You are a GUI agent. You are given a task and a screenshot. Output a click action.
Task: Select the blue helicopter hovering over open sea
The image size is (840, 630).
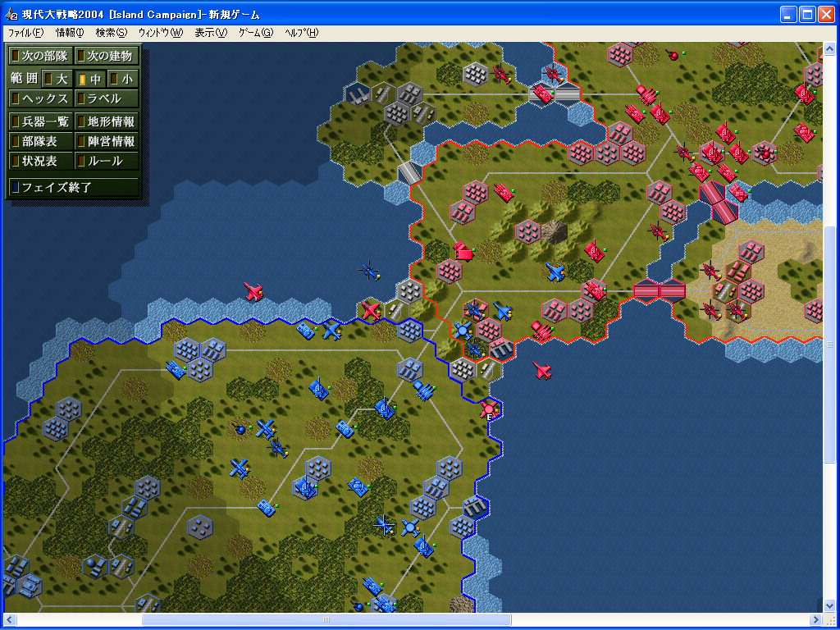pos(369,271)
